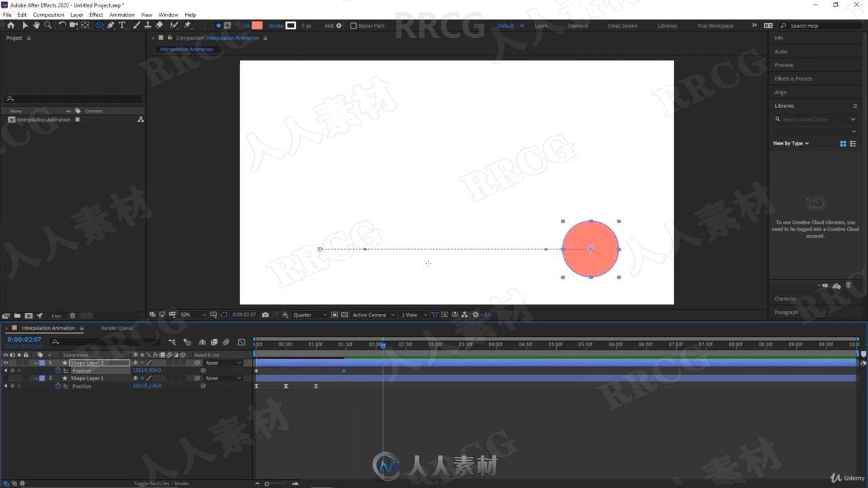Open the composition flowchart icon in viewer footer

pos(465,314)
